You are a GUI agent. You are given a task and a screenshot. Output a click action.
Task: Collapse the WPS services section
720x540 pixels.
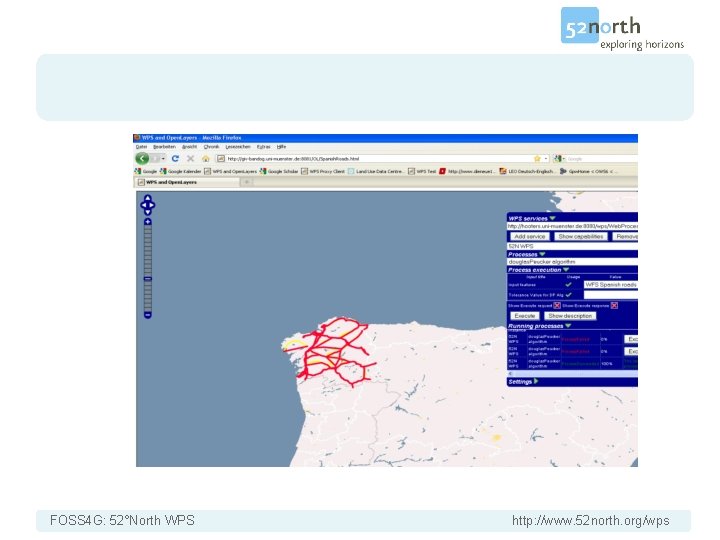tap(552, 218)
